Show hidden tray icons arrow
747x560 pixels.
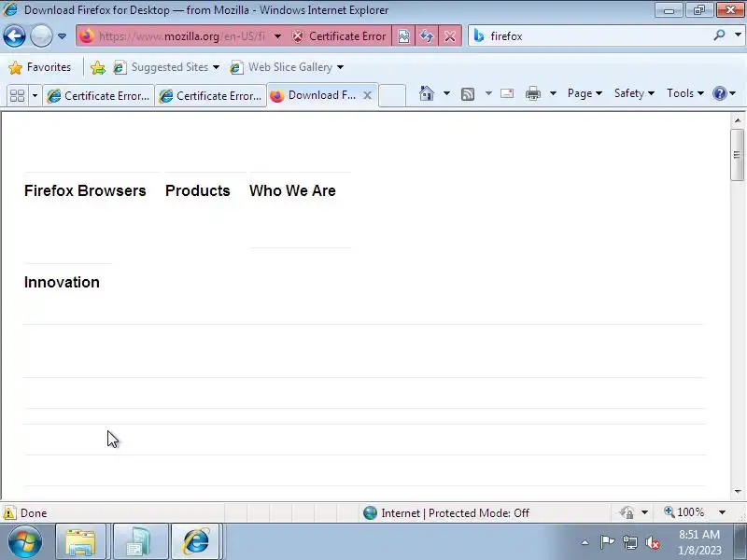pos(585,542)
